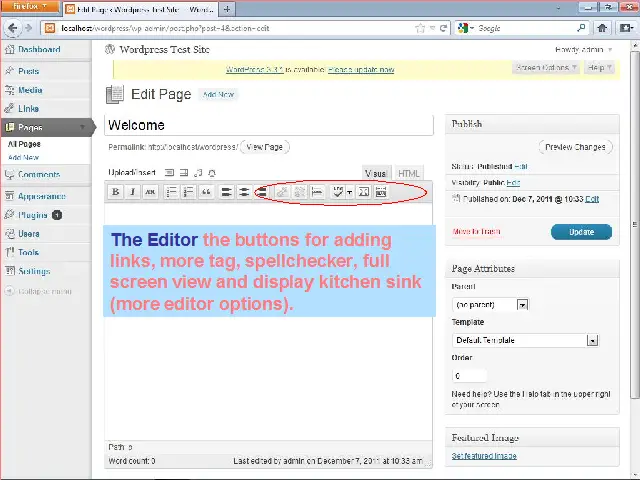The width and height of the screenshot is (640, 480).
Task: Switch to the Visual editor tab
Action: [376, 173]
